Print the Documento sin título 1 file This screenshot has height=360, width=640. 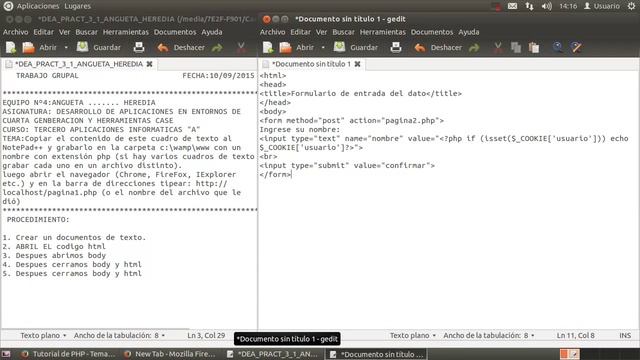point(396,47)
